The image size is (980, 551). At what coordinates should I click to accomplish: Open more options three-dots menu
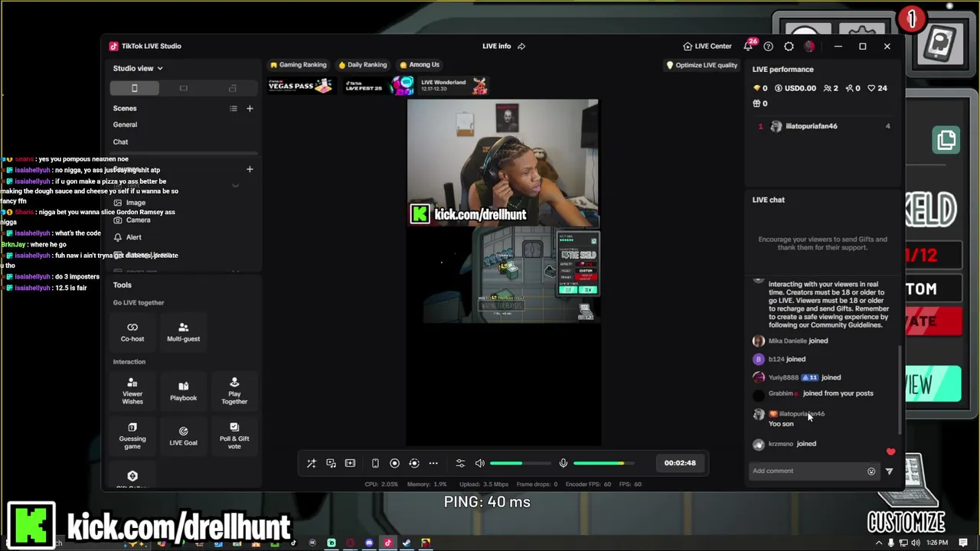click(x=433, y=463)
